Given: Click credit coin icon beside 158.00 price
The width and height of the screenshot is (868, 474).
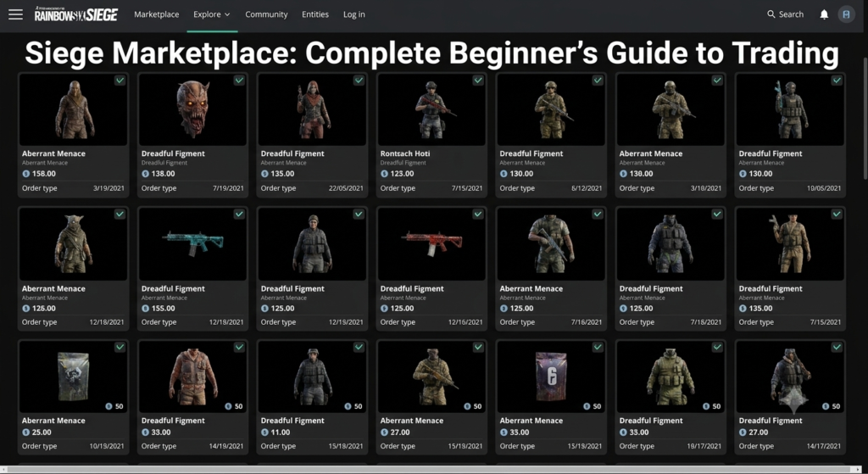Looking at the screenshot, I should pos(26,174).
